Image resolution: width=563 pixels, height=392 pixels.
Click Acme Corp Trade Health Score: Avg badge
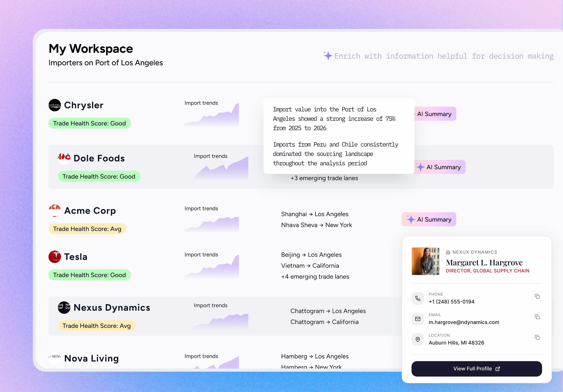click(87, 229)
